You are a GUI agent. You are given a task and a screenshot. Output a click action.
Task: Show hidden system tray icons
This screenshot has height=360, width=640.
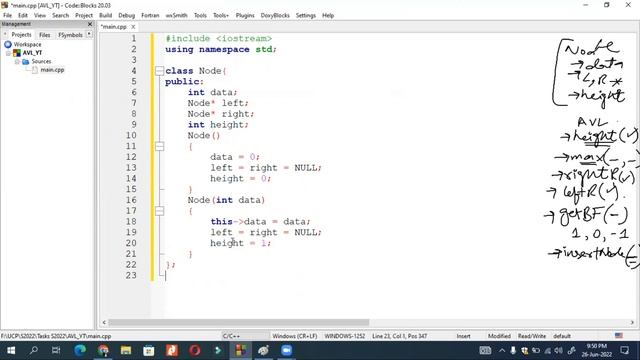[502, 350]
